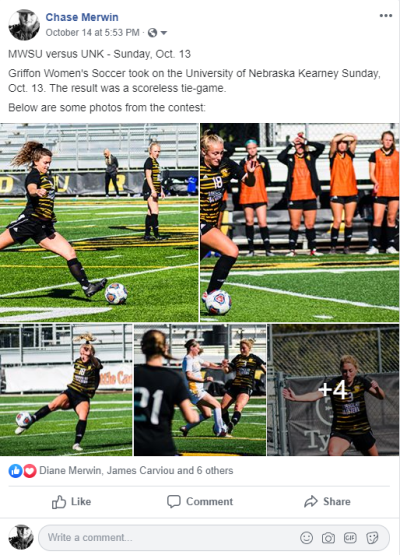This screenshot has width=400, height=555.
Task: Like the post with thumbs-up button
Action: [72, 502]
